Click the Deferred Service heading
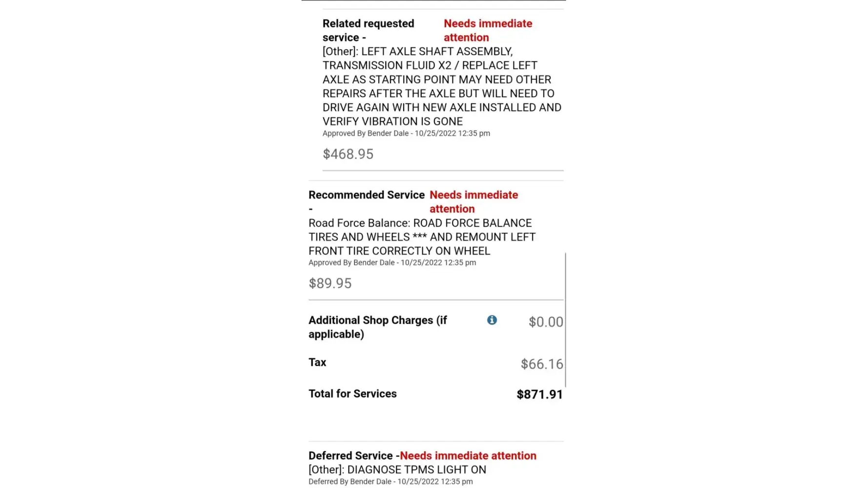The image size is (868, 488). 351,456
